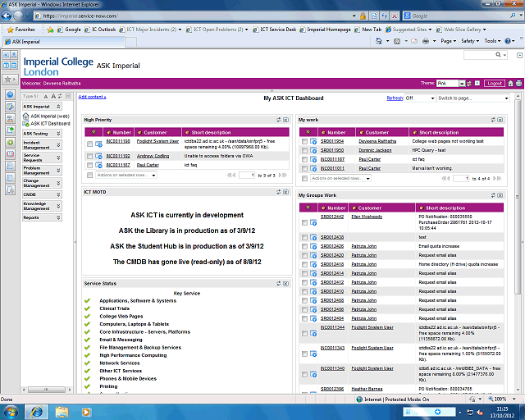This screenshot has width=525, height=420.
Task: Open the 'Switch to page...' dropdown
Action: (475, 98)
